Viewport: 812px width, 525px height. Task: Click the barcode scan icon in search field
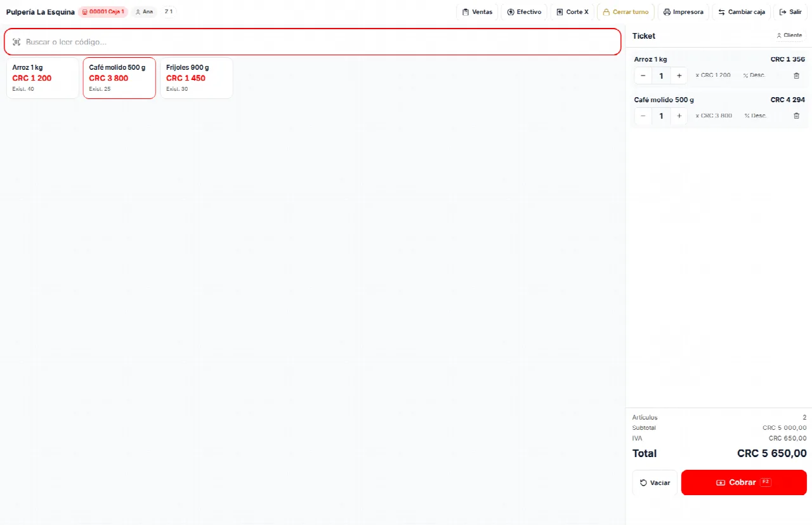pyautogui.click(x=16, y=42)
